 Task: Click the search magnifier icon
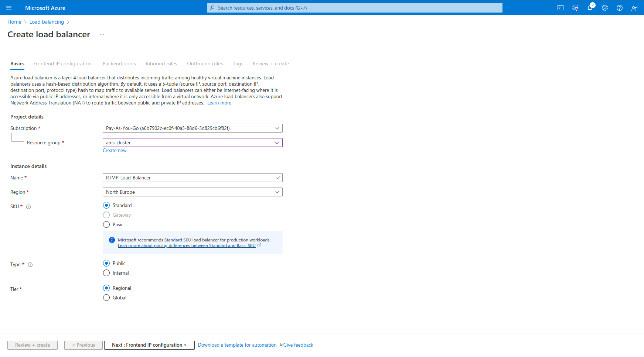[x=212, y=8]
